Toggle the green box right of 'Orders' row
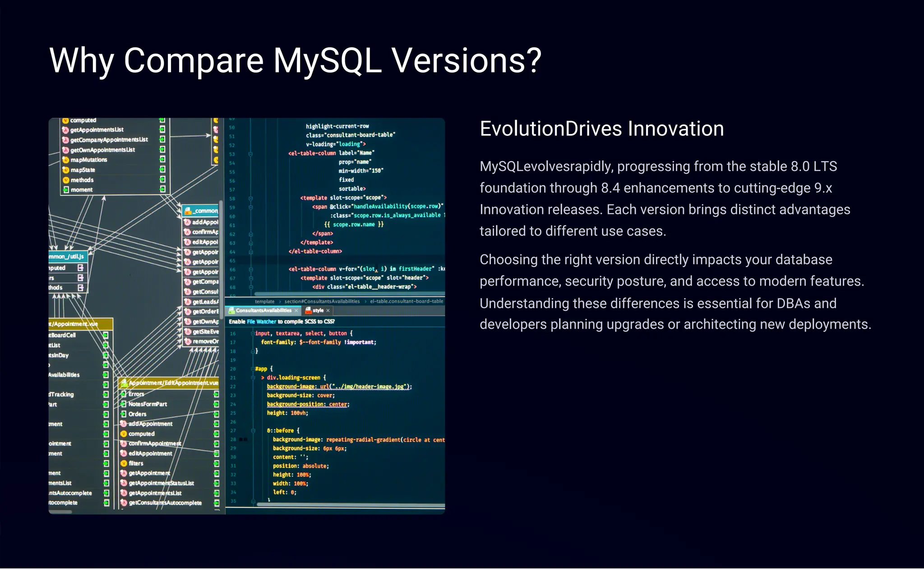The image size is (924, 569). [x=217, y=414]
